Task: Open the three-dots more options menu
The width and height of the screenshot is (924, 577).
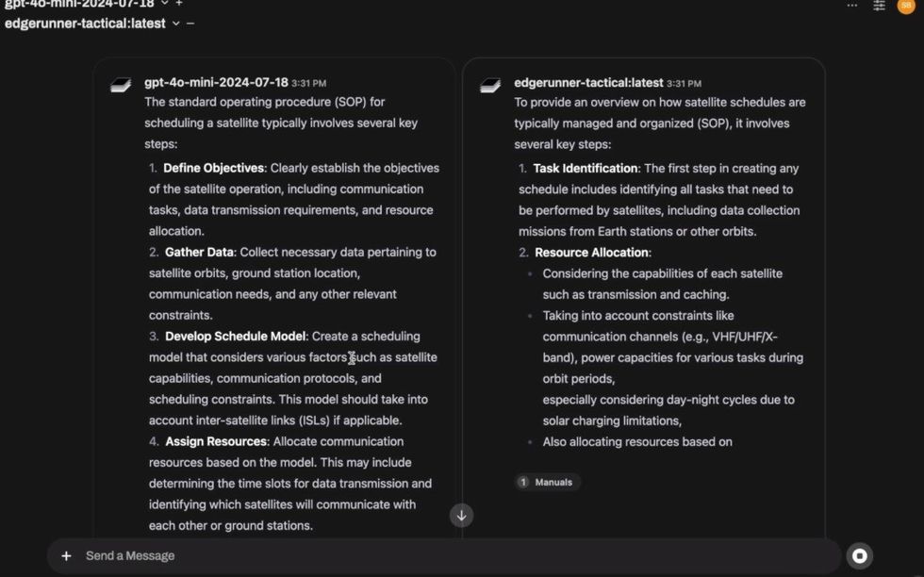Action: tap(852, 5)
